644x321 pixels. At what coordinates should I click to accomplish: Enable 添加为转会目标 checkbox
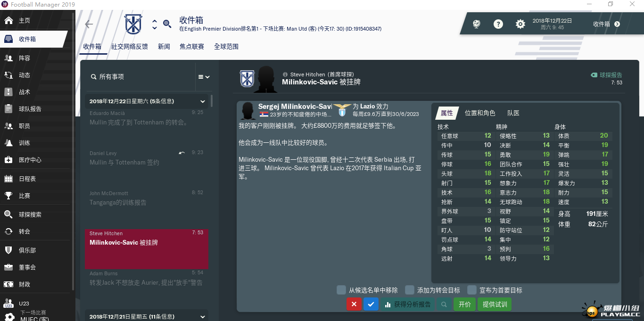coord(410,290)
